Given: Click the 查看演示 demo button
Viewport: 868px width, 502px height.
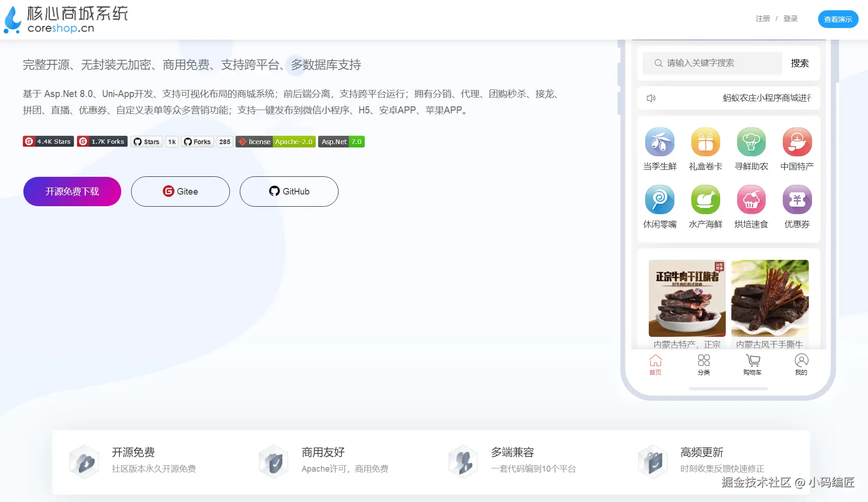Looking at the screenshot, I should (x=838, y=19).
